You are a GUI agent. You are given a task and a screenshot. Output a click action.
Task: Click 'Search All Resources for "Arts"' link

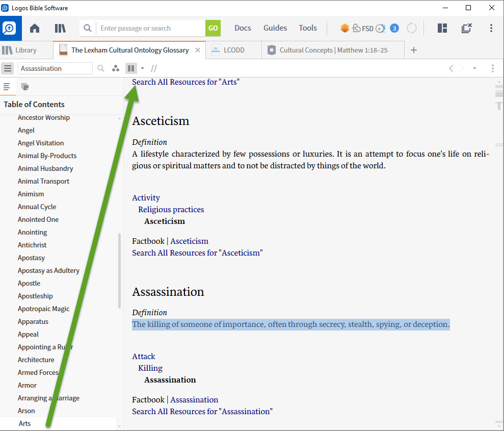185,82
